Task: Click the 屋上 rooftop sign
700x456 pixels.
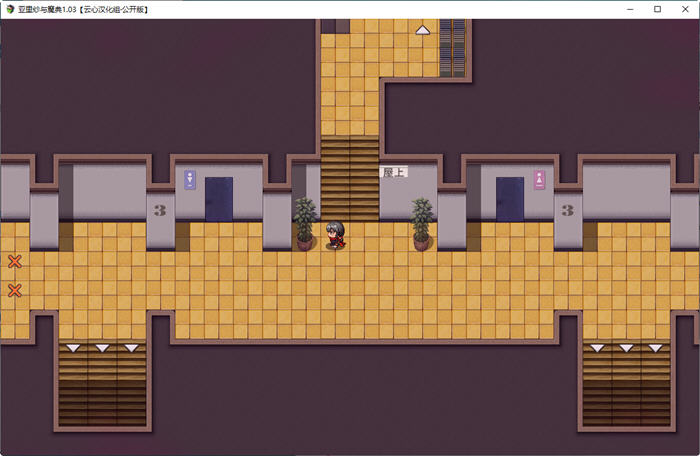Action: 394,172
